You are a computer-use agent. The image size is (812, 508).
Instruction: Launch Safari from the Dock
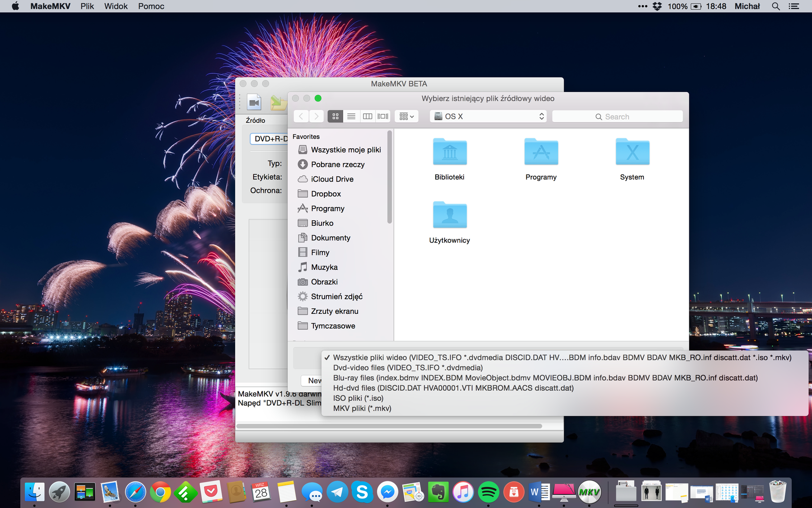pos(135,492)
